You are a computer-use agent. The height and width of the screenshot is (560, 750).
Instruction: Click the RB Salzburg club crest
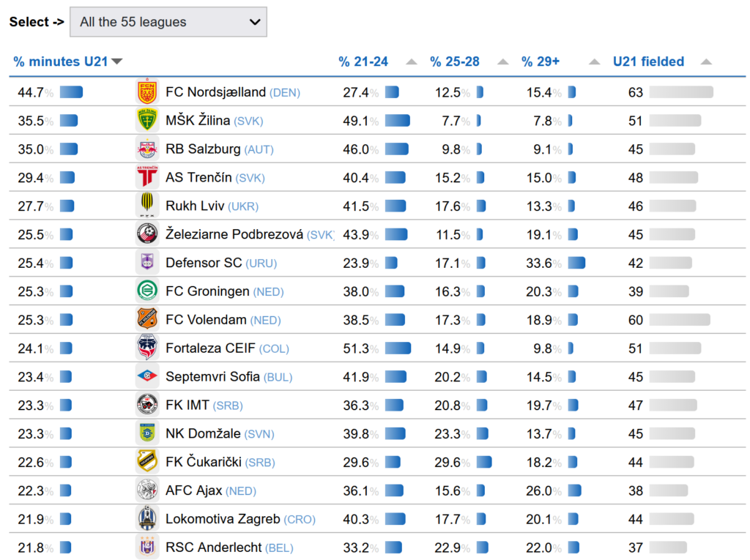(147, 149)
